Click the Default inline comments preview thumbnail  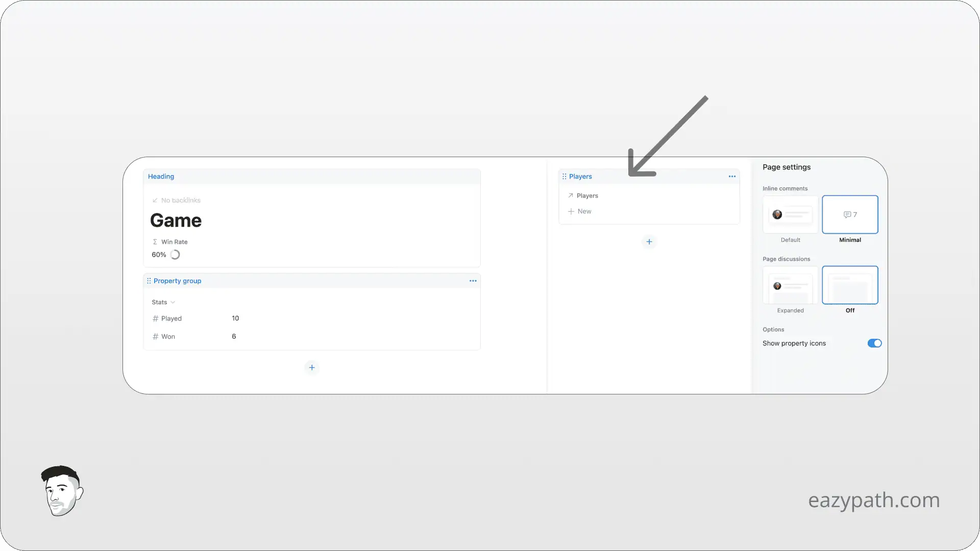point(790,214)
